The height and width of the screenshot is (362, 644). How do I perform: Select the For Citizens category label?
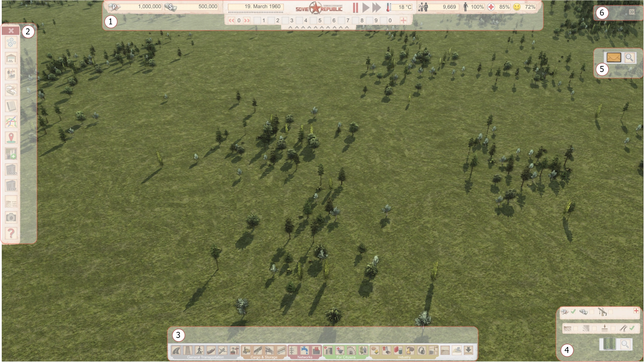click(346, 357)
